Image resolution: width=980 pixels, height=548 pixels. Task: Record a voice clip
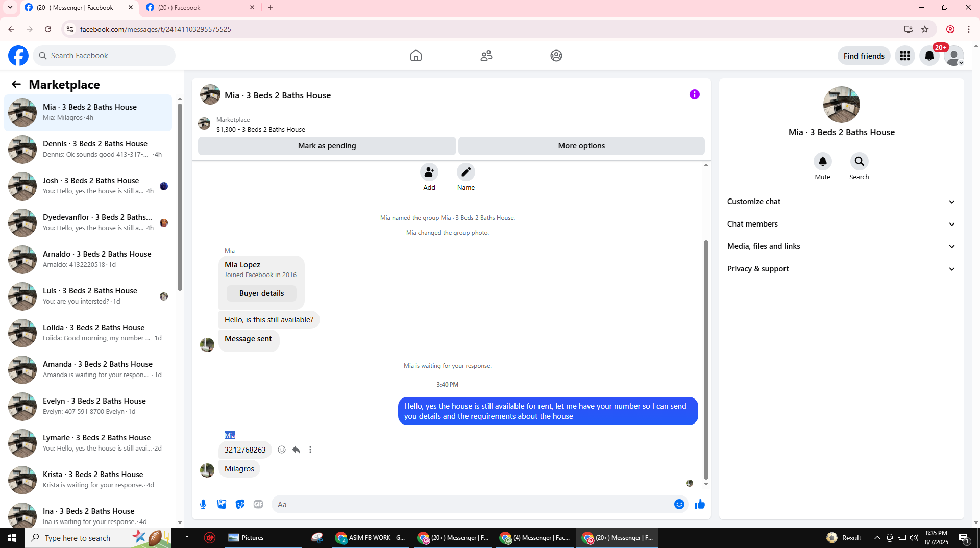point(203,504)
